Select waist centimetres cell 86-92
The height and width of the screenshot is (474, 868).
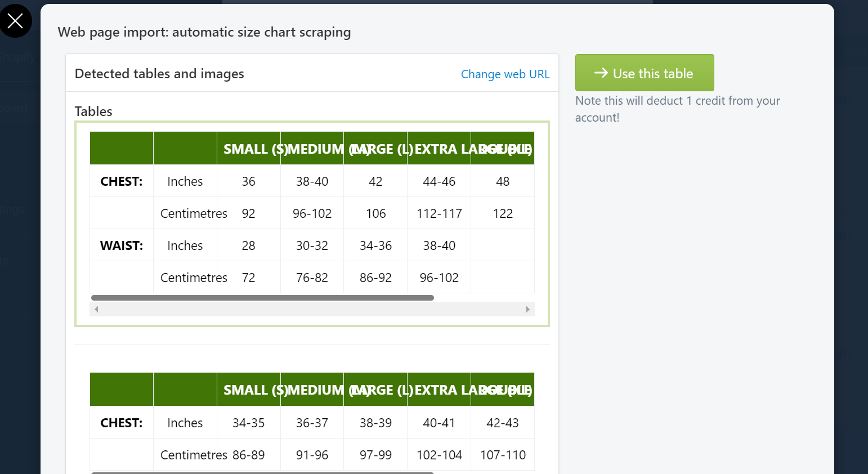point(375,278)
